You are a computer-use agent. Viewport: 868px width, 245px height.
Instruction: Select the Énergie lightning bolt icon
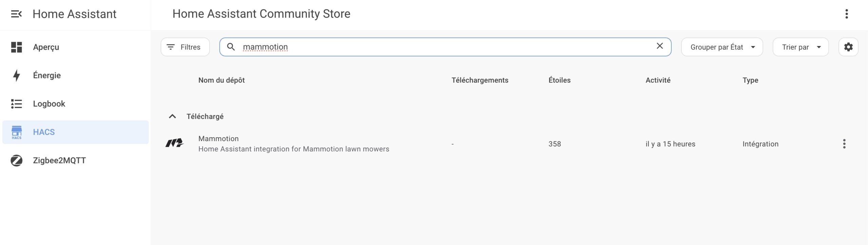(16, 75)
